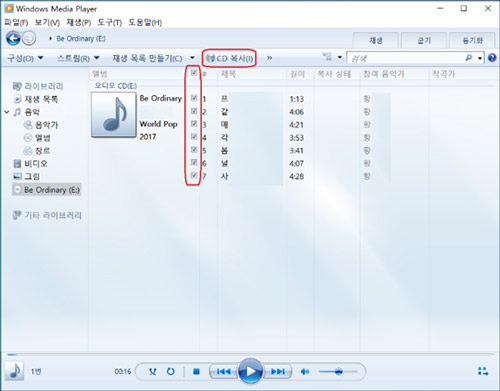Toggle the select-all checkbox in header

(194, 73)
